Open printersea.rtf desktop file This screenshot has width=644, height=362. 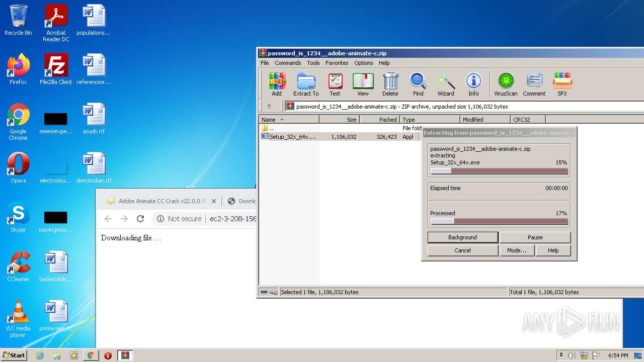[x=56, y=316]
